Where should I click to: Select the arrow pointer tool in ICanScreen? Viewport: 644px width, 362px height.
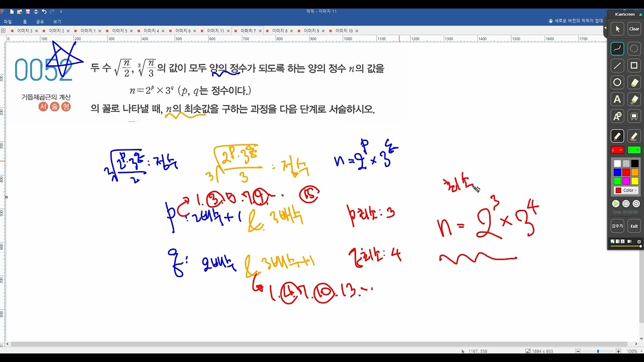point(617,29)
